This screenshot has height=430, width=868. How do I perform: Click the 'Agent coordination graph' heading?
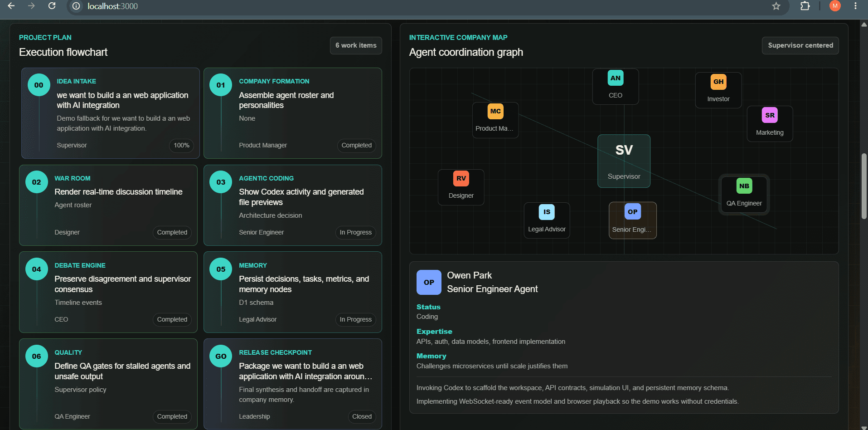coord(466,52)
